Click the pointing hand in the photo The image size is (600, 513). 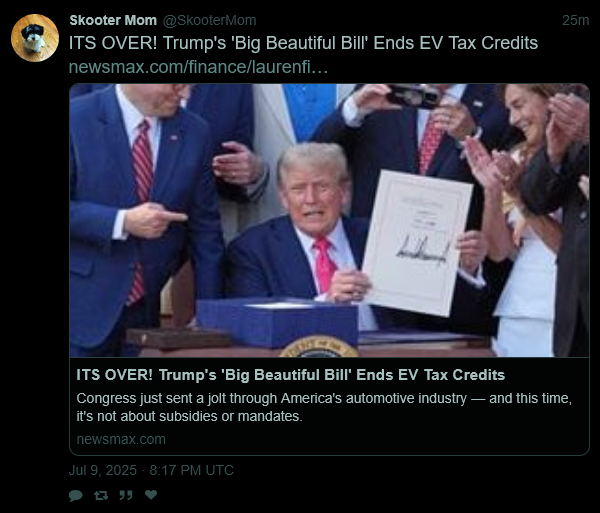point(155,220)
